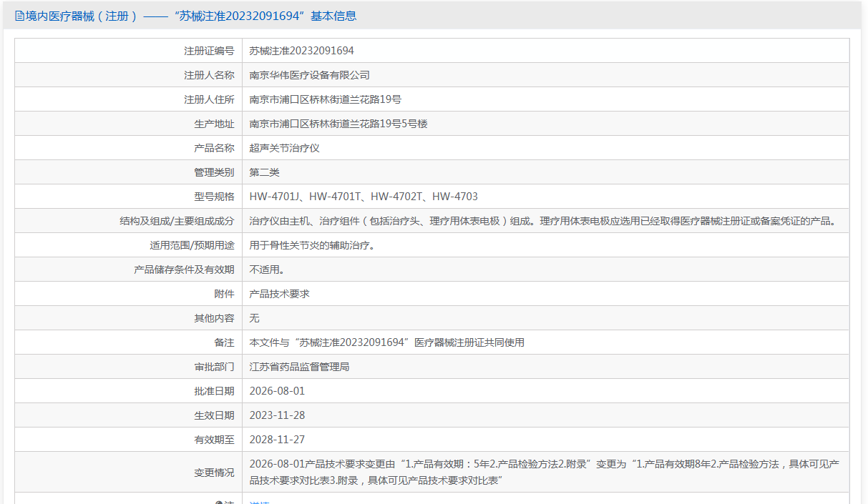Click the 生产地址 label

coord(214,124)
